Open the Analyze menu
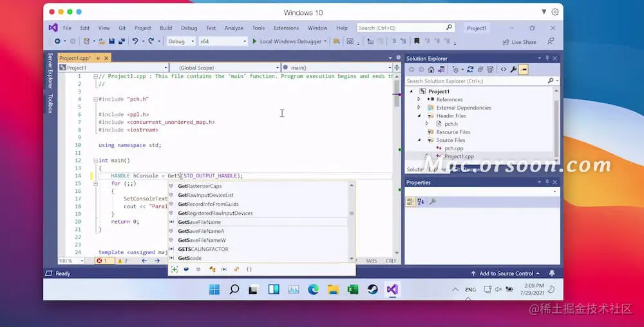 pos(234,28)
